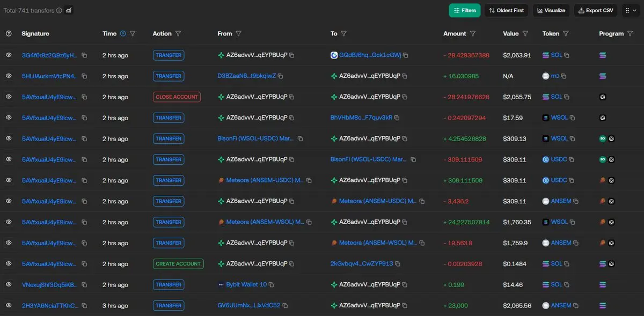
Task: Copy the Bybit Wallet 10 address
Action: pyautogui.click(x=272, y=285)
